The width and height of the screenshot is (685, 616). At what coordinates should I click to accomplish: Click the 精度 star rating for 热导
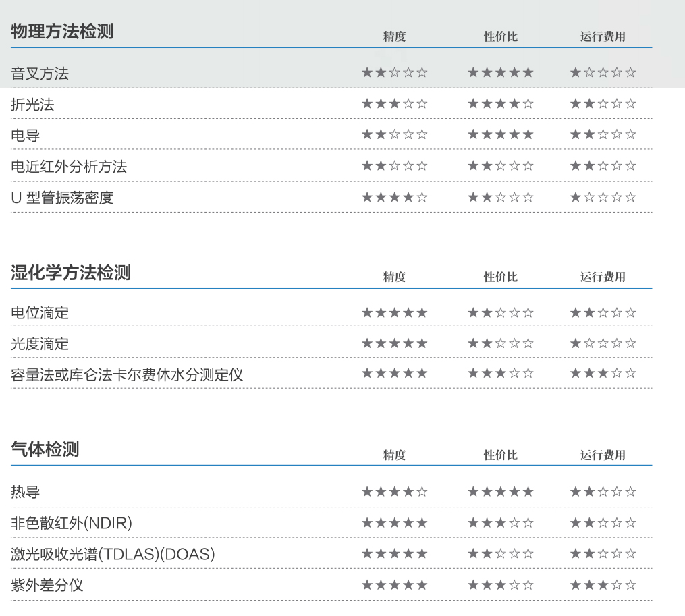394,492
